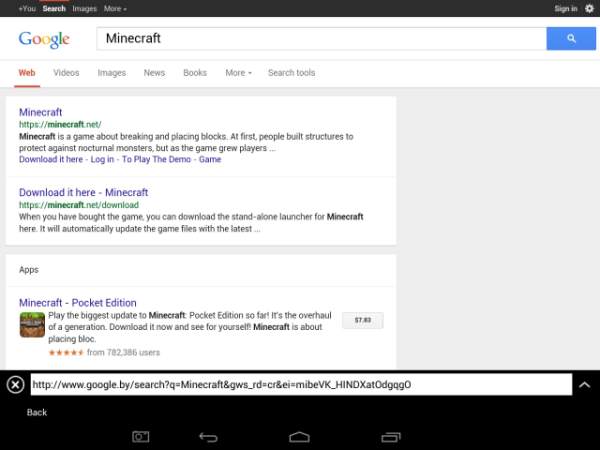
Task: Click the Sign in link
Action: pyautogui.click(x=566, y=8)
